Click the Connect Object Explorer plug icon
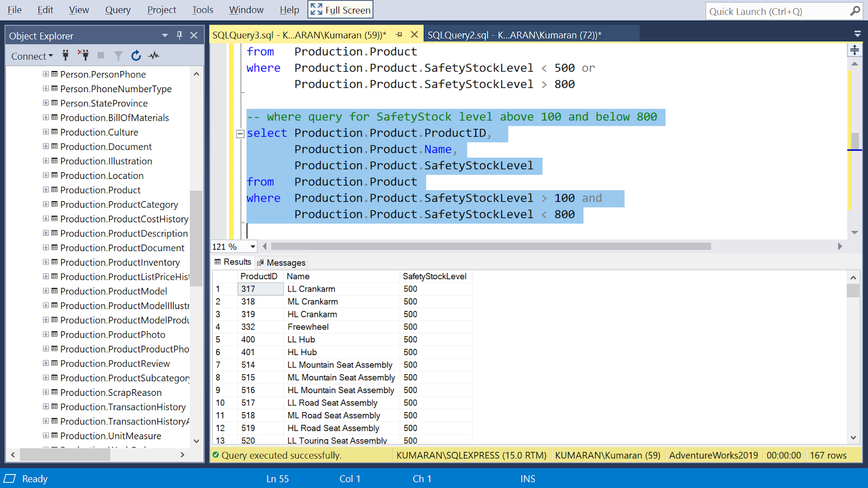 [66, 55]
